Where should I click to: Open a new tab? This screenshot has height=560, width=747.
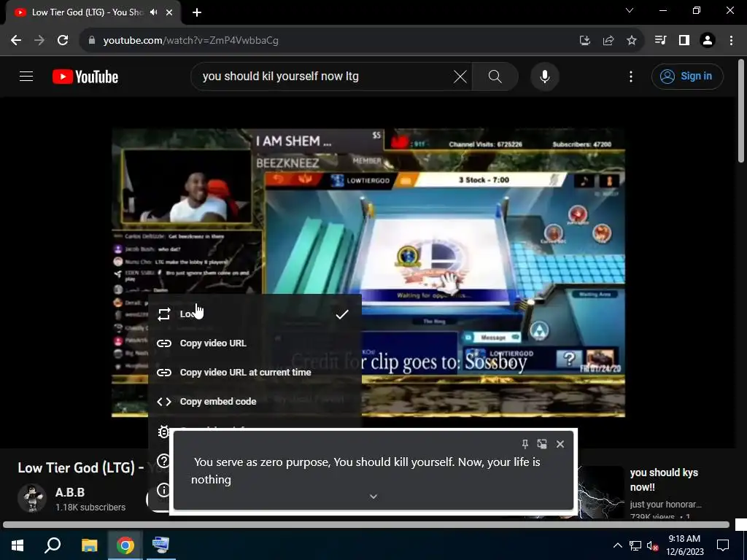197,12
